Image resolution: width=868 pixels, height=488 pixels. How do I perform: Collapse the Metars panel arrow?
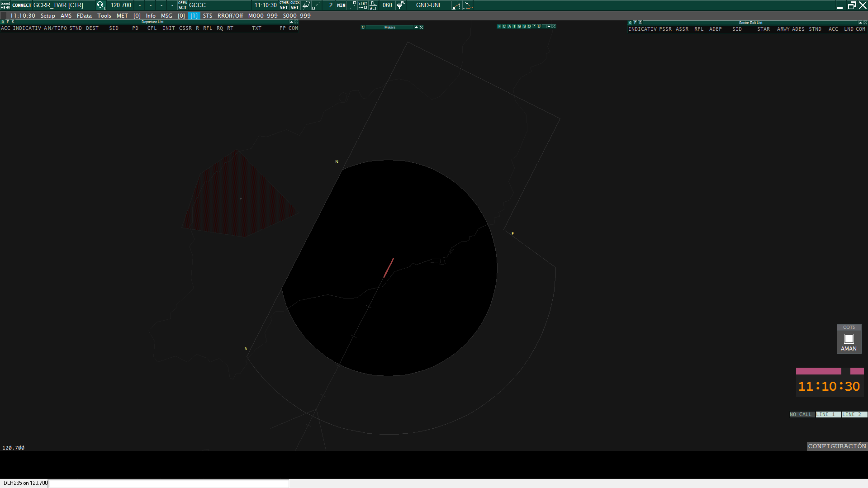pyautogui.click(x=416, y=27)
